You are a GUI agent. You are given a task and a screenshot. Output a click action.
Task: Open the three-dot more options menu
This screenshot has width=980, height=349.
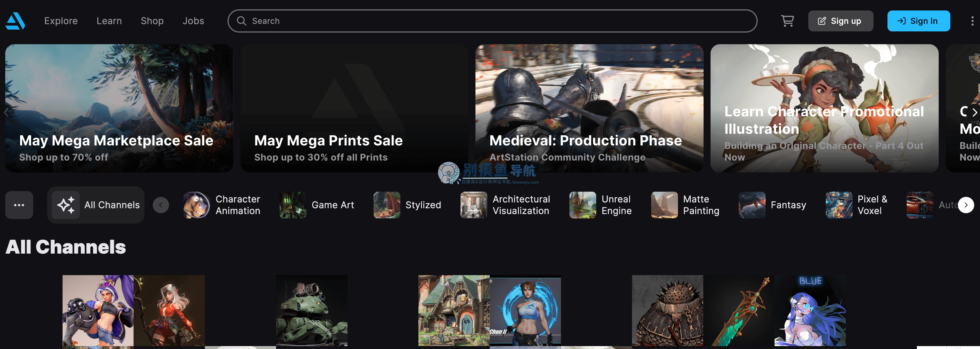972,21
